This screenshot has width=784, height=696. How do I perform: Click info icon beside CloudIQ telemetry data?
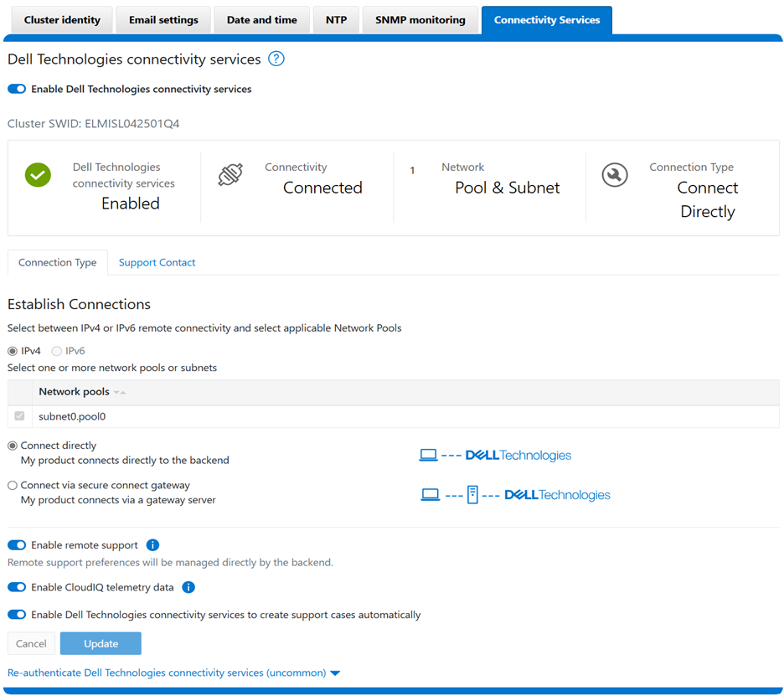tap(188, 587)
